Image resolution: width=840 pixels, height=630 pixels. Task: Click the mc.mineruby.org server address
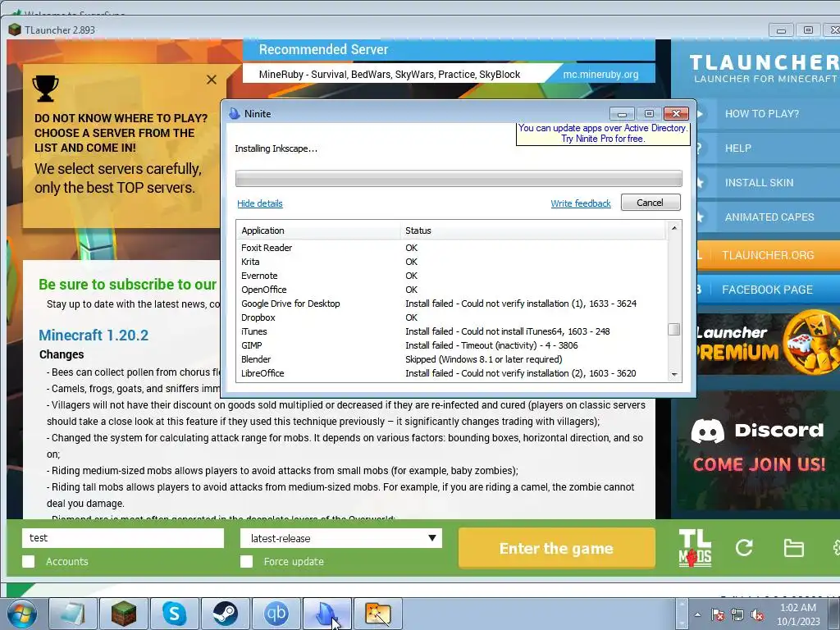click(600, 74)
